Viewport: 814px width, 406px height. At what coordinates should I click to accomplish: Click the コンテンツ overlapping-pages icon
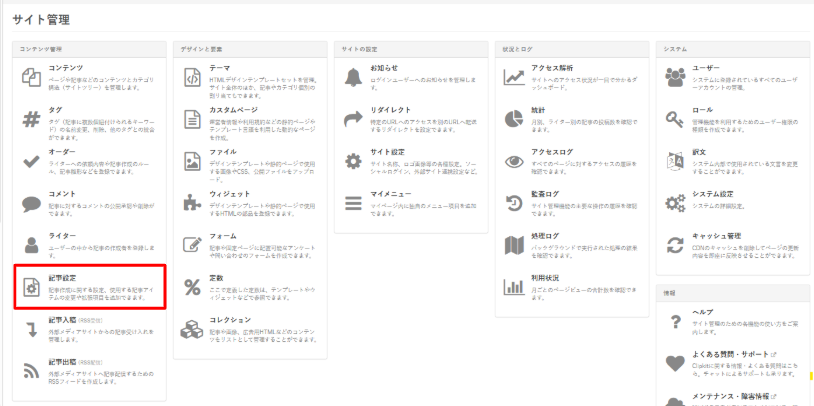[x=31, y=77]
